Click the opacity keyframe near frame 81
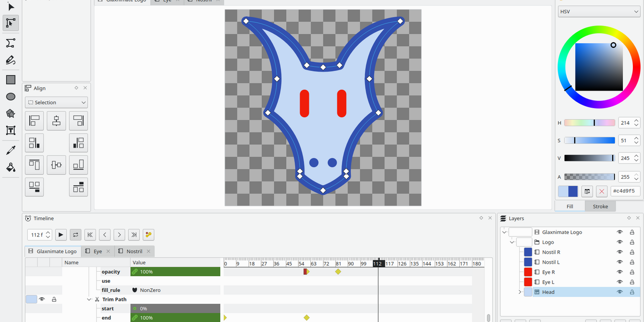Viewport: 644px width, 322px height. [x=338, y=272]
